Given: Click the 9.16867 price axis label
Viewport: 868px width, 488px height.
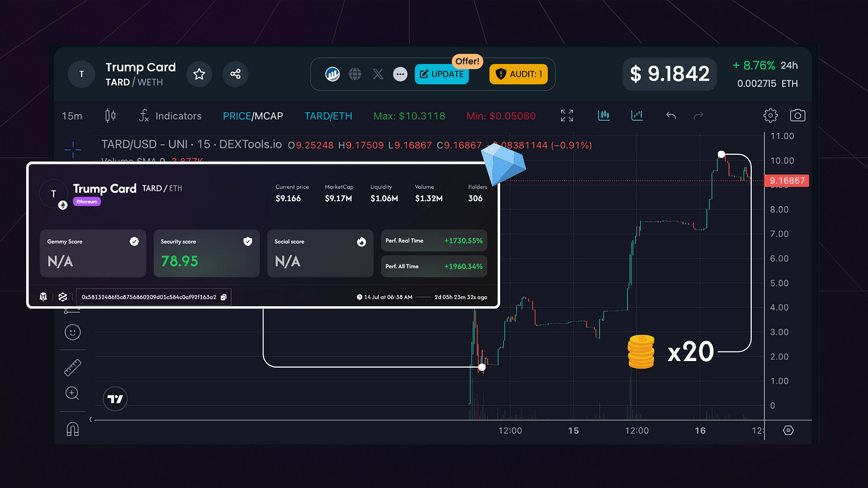Looking at the screenshot, I should (x=786, y=181).
